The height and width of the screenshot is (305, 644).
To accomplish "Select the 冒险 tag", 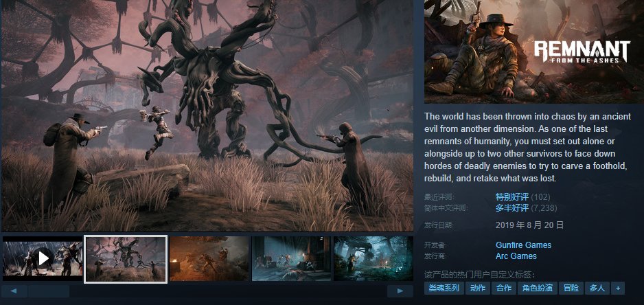I will [571, 288].
